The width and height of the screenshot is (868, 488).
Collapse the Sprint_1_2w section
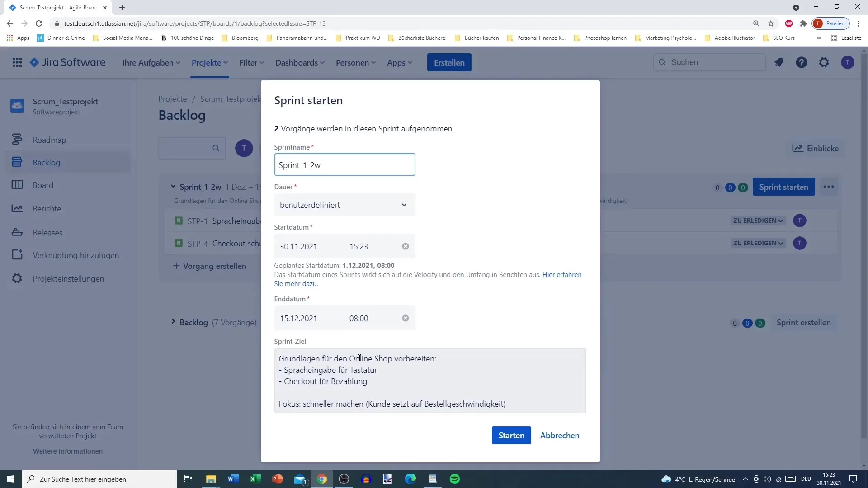coord(173,186)
